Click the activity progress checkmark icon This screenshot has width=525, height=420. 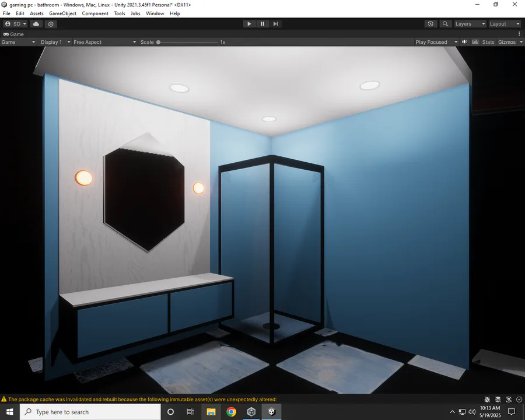tap(519, 399)
